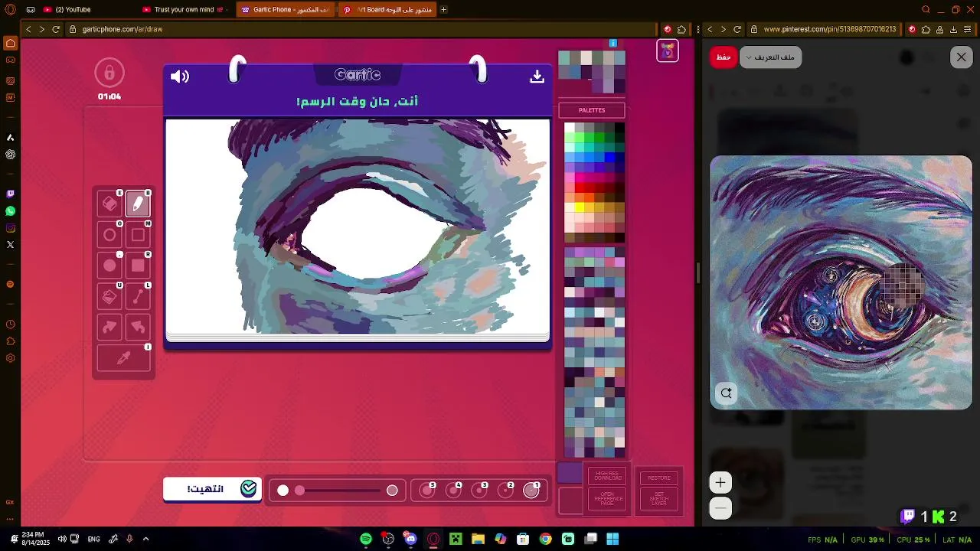Screen dimensions: 980x551
Task: Click the RESTORE button
Action: point(659,478)
